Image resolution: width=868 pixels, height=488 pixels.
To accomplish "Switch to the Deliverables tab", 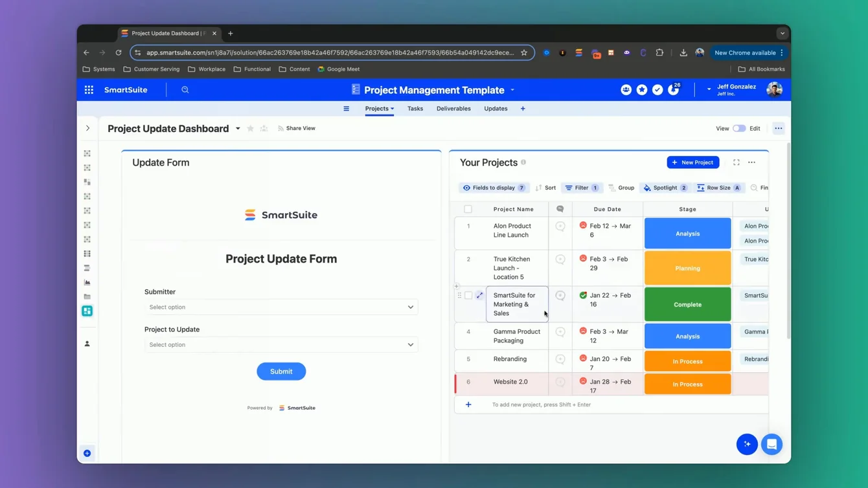I will (453, 109).
